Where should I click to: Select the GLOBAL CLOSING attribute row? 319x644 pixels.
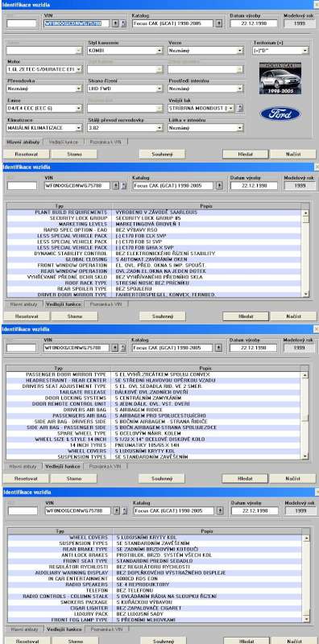(x=154, y=259)
